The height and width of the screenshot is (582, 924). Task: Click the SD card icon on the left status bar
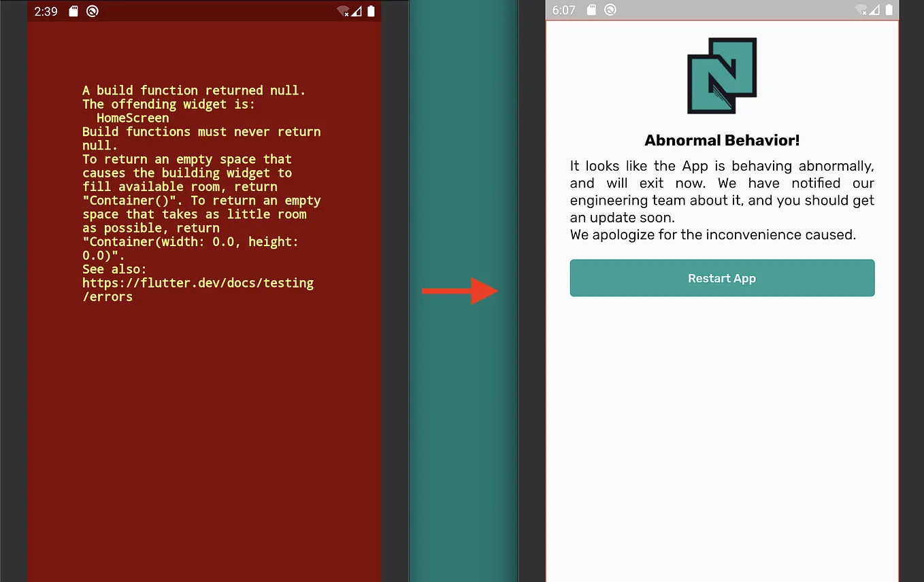point(75,11)
